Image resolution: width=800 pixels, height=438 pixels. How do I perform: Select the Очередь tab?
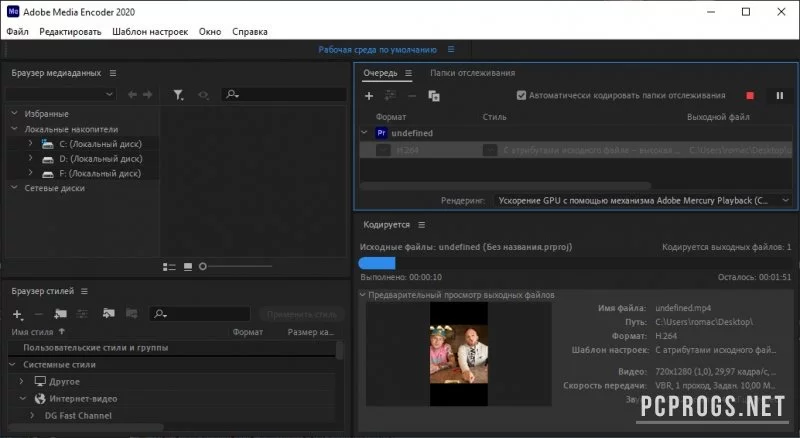[380, 73]
